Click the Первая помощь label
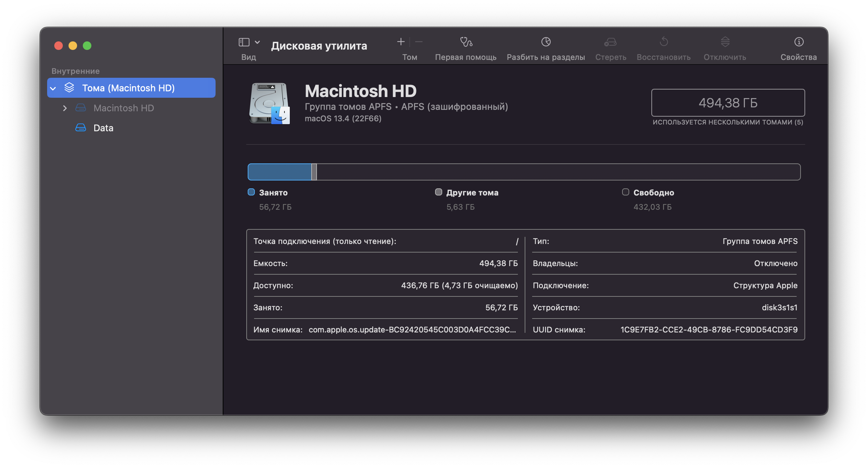 [x=466, y=57]
